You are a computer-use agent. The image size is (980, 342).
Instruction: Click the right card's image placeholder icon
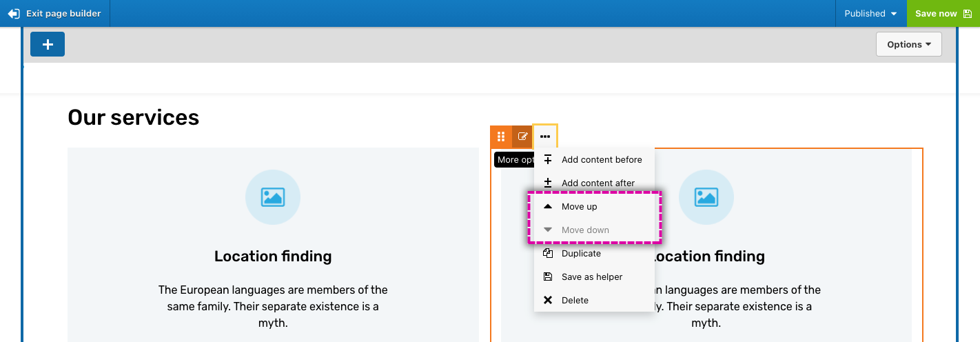[x=706, y=197]
